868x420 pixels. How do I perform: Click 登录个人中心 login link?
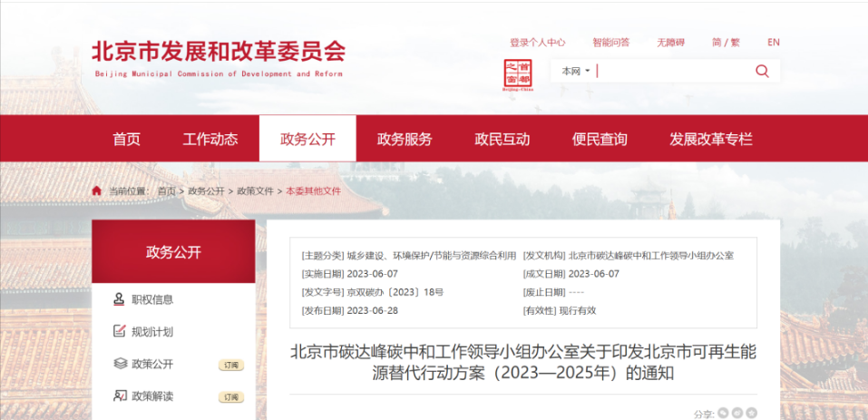pyautogui.click(x=537, y=43)
